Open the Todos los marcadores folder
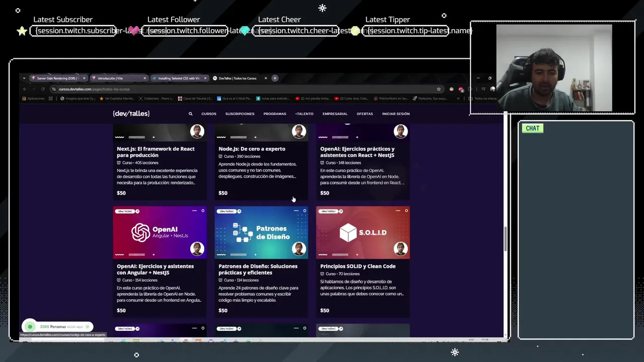This screenshot has width=644, height=362. pos(483,99)
